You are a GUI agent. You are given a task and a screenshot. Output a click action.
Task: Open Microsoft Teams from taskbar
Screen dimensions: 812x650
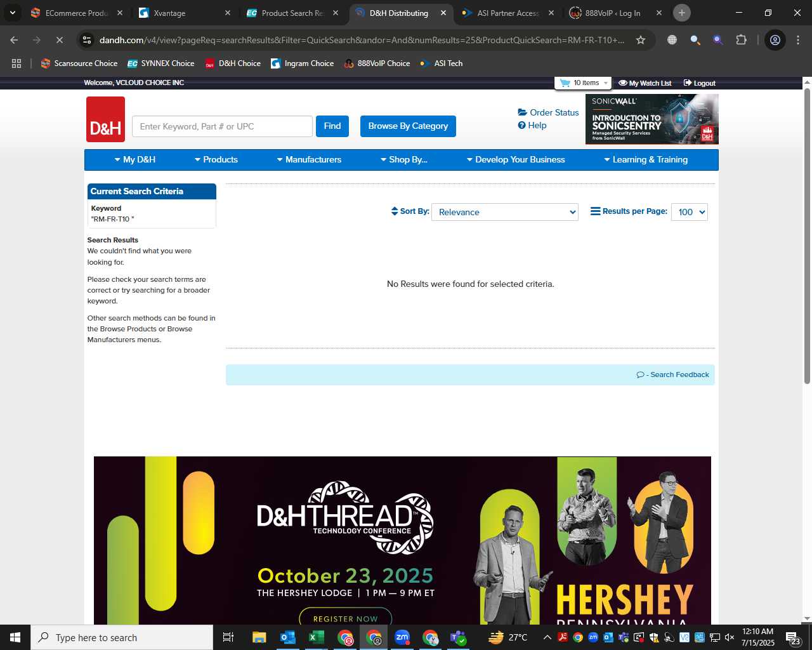(x=459, y=637)
